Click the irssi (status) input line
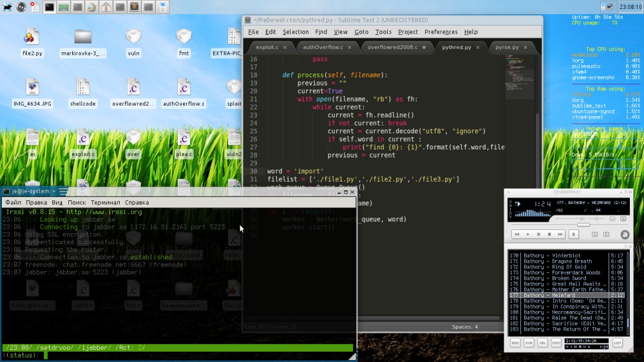This screenshot has height=362, width=644. 178,356
